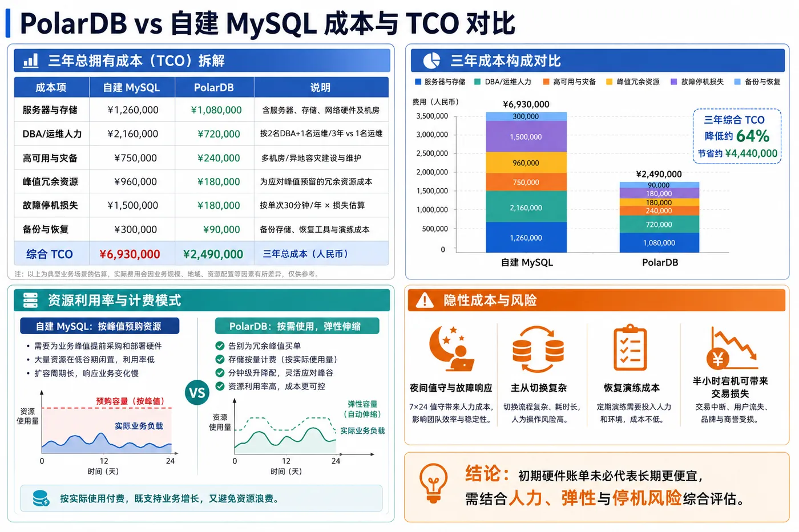
Task: Click the 需要为业务峰值提前采购和部署硬件 bullet
Action: pyautogui.click(x=98, y=346)
